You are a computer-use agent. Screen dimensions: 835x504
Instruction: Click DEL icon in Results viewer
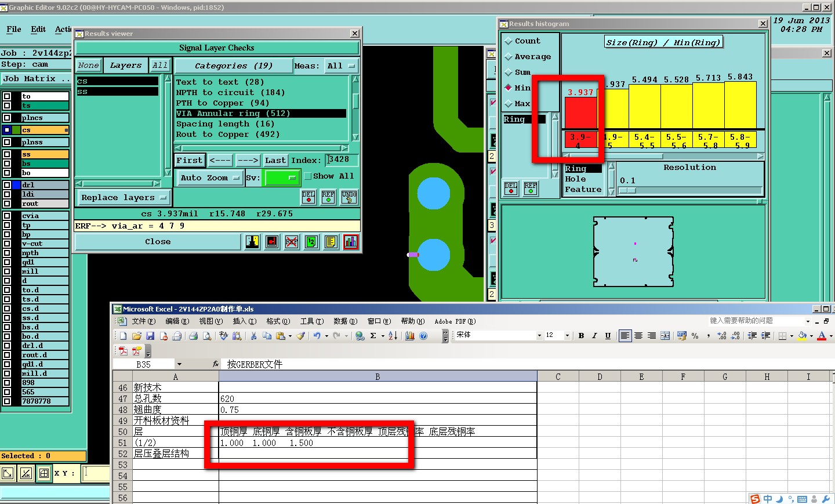point(308,197)
